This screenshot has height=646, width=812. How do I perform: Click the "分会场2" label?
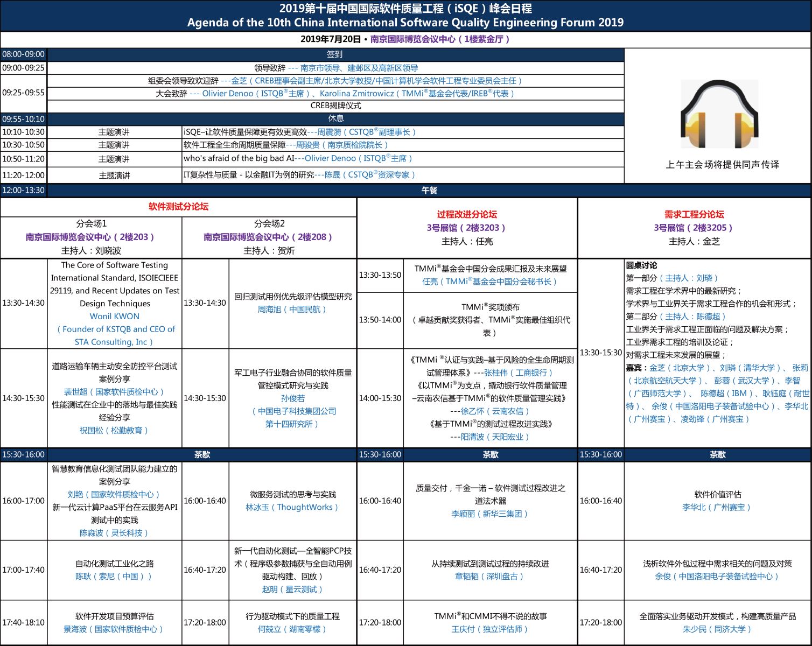pos(270,223)
